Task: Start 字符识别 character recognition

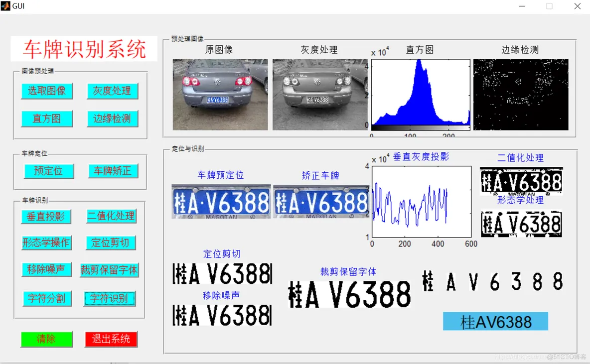Action: point(110,299)
